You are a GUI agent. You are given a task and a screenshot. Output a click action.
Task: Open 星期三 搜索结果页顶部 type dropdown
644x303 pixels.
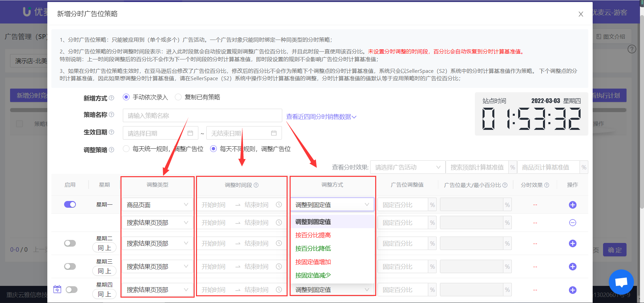point(157,266)
